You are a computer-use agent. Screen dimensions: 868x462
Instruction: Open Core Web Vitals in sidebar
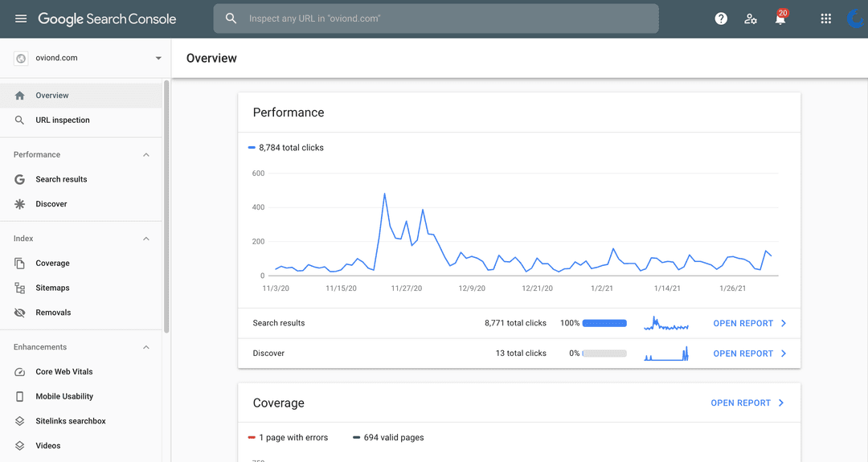(x=81, y=372)
